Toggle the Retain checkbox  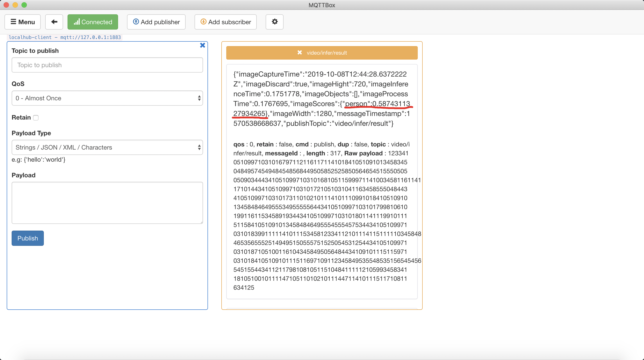[37, 117]
